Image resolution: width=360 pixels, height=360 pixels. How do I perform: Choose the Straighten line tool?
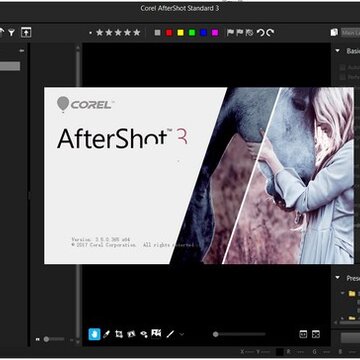(170, 334)
